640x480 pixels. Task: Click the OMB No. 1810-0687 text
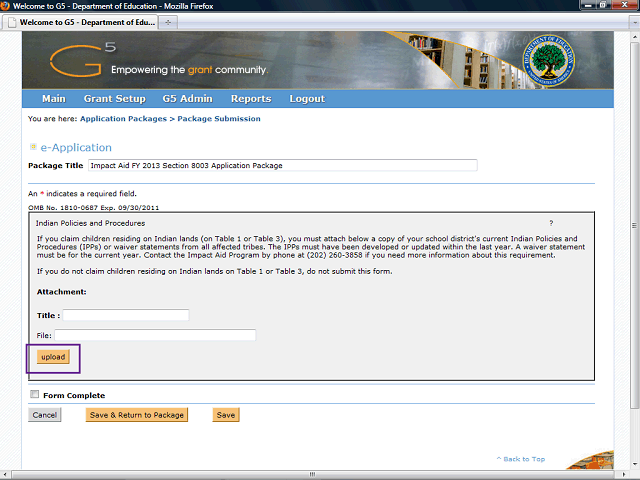[63, 207]
